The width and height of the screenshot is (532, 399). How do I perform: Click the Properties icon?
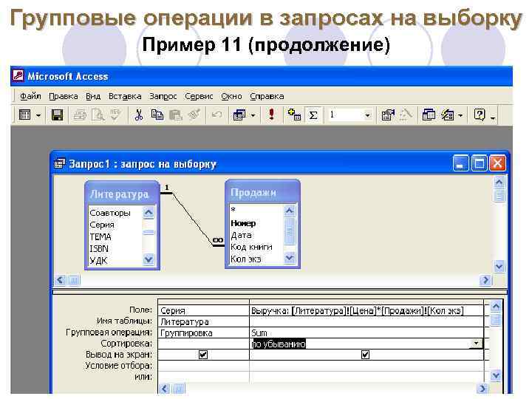(x=388, y=115)
